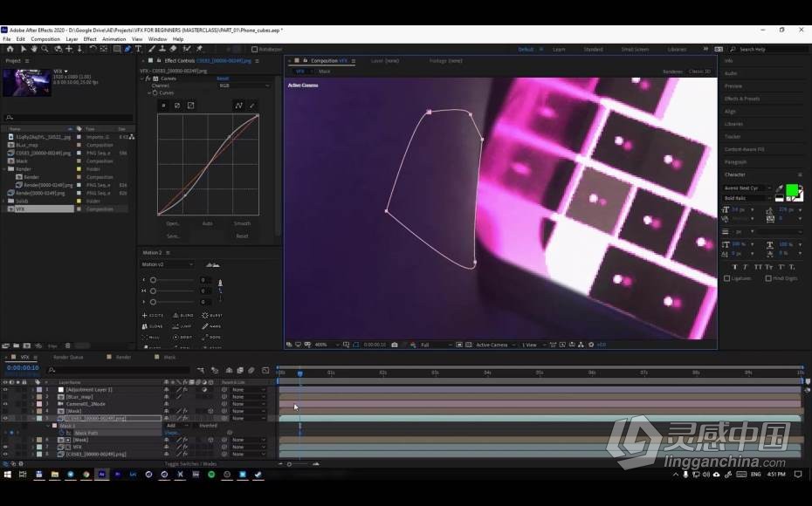Select the Pen tool
The image size is (812, 506).
click(127, 49)
